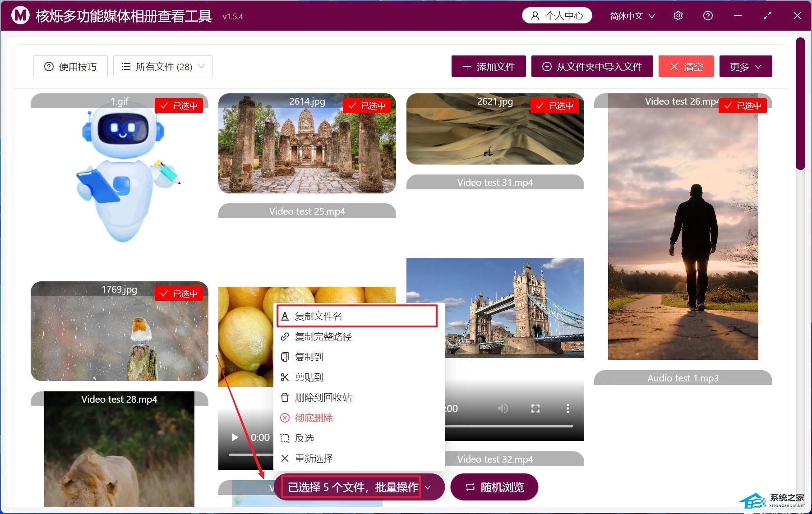The width and height of the screenshot is (812, 514).
Task: Open three-dot options on bridge video
Action: [x=567, y=408]
